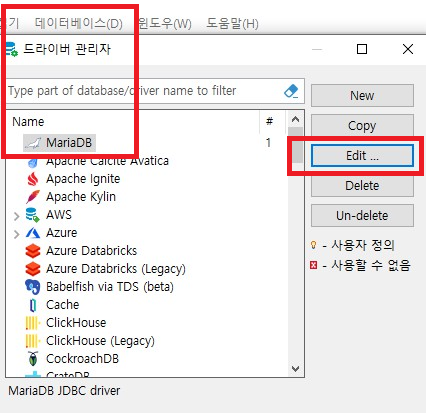Select the AWS entry
426x413 pixels.
pyautogui.click(x=59, y=215)
